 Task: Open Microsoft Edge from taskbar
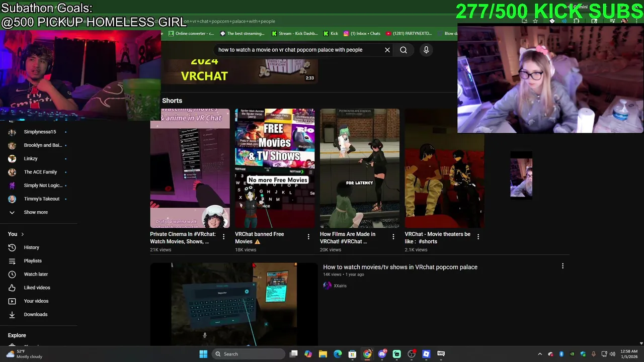point(338,354)
